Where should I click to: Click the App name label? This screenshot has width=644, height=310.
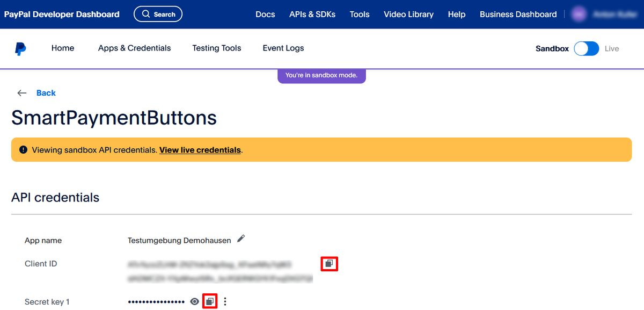[43, 241]
